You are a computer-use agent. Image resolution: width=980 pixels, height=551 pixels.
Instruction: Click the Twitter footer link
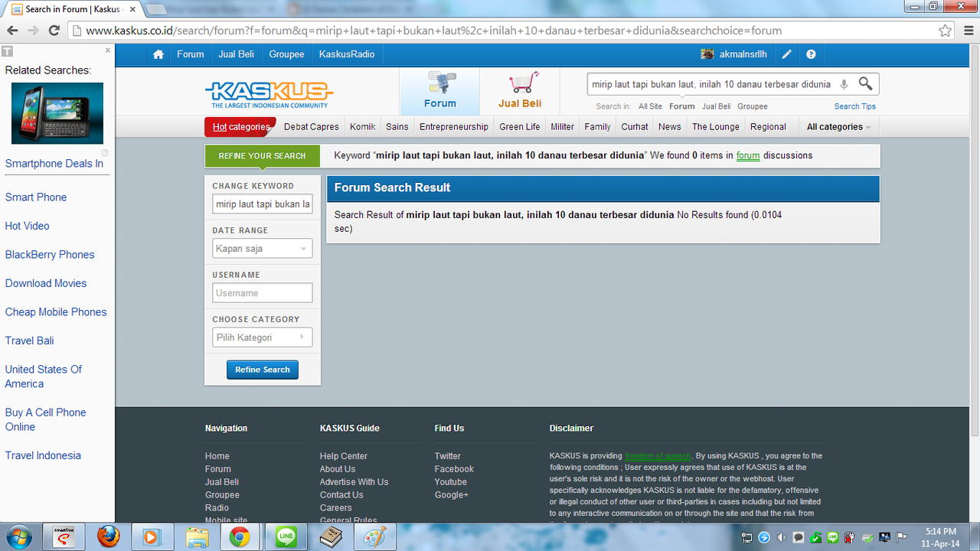448,456
